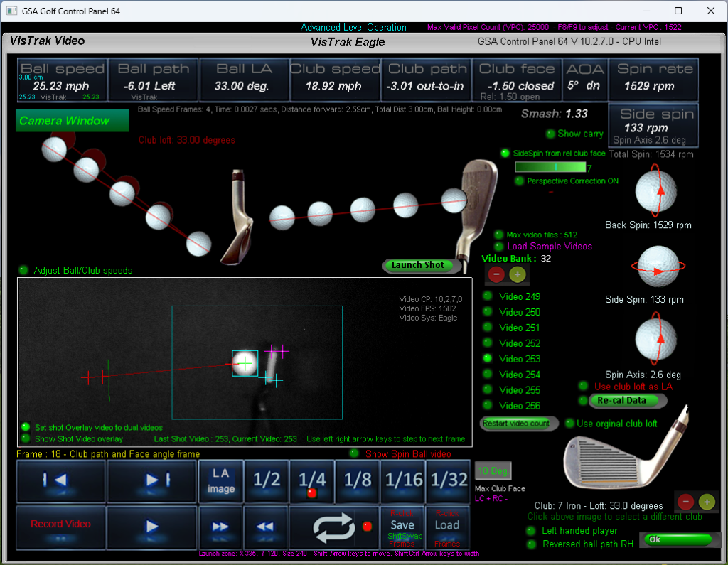Viewport: 728px width, 565px height.
Task: Decrease Video Bank with red minus
Action: (x=496, y=274)
